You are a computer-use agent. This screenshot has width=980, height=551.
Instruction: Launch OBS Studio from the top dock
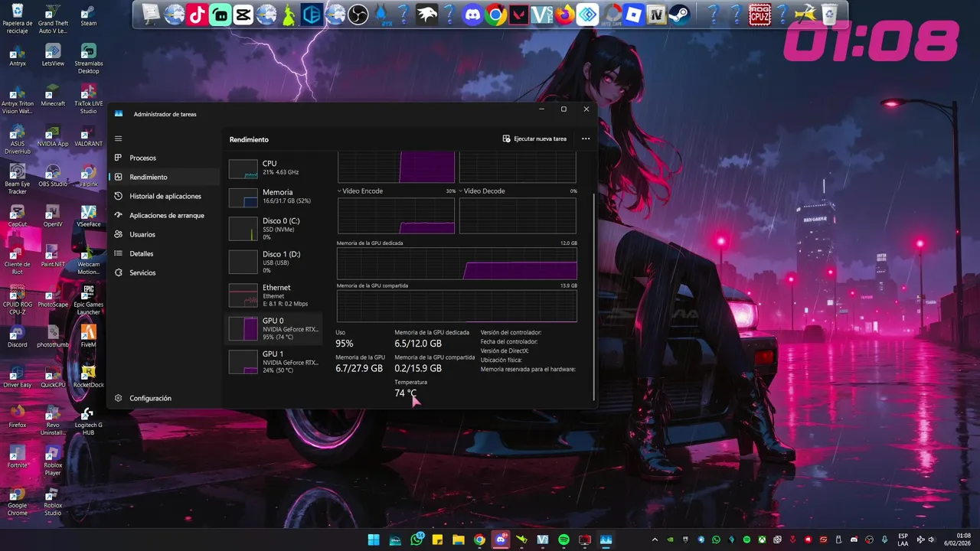click(358, 15)
